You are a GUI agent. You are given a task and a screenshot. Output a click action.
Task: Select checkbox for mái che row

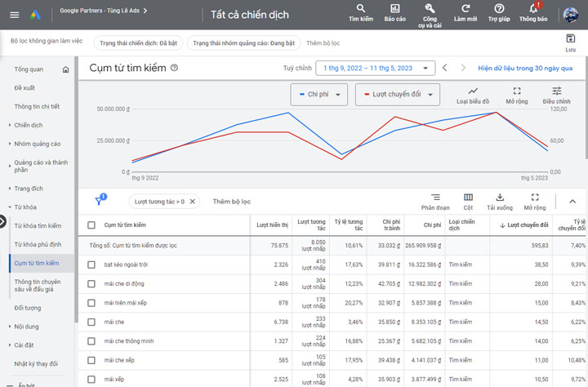pos(91,322)
